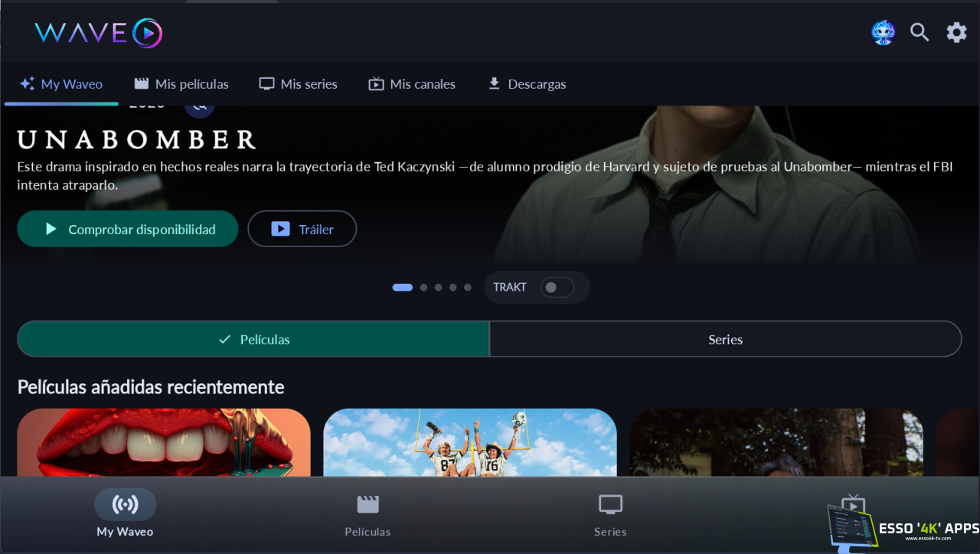Image resolution: width=980 pixels, height=554 pixels.
Task: Jump to the third carousel dot
Action: coord(438,288)
